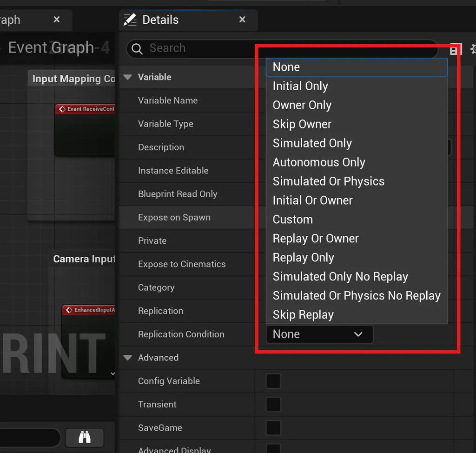476x453 pixels.
Task: Pick the Simulated Or Physics option
Action: click(357, 181)
